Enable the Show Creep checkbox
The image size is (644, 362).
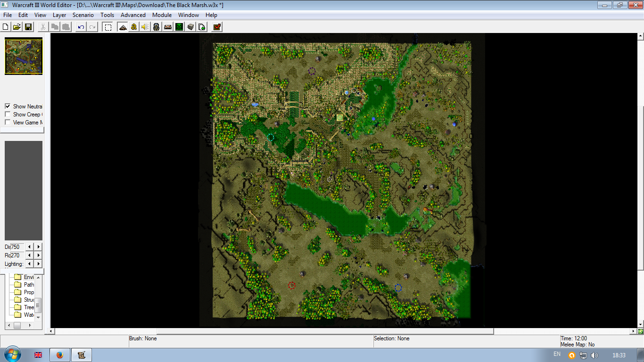[x=8, y=115]
